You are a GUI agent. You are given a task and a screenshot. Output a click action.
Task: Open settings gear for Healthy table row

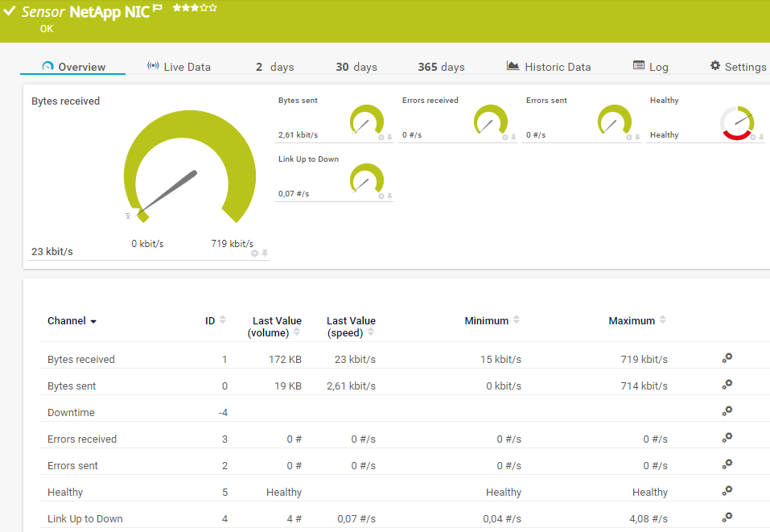(727, 491)
